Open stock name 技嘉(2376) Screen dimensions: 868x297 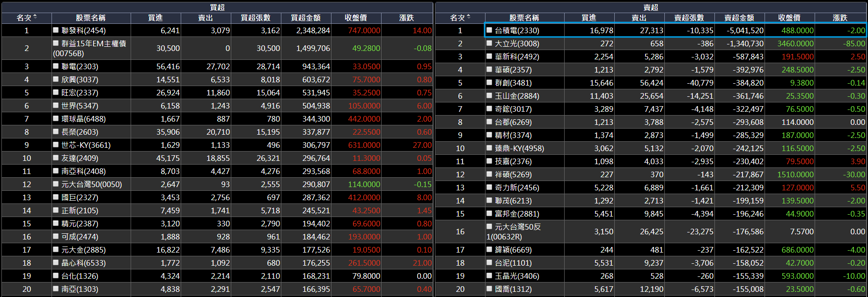513,161
